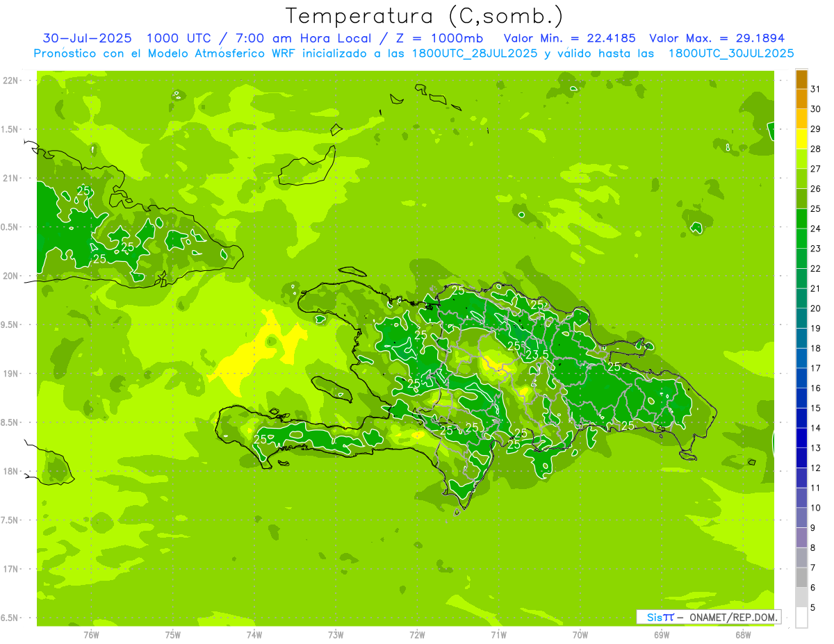Image resolution: width=834 pixels, height=644 pixels.
Task: Click the '18N' latitude label
Action: [12, 472]
